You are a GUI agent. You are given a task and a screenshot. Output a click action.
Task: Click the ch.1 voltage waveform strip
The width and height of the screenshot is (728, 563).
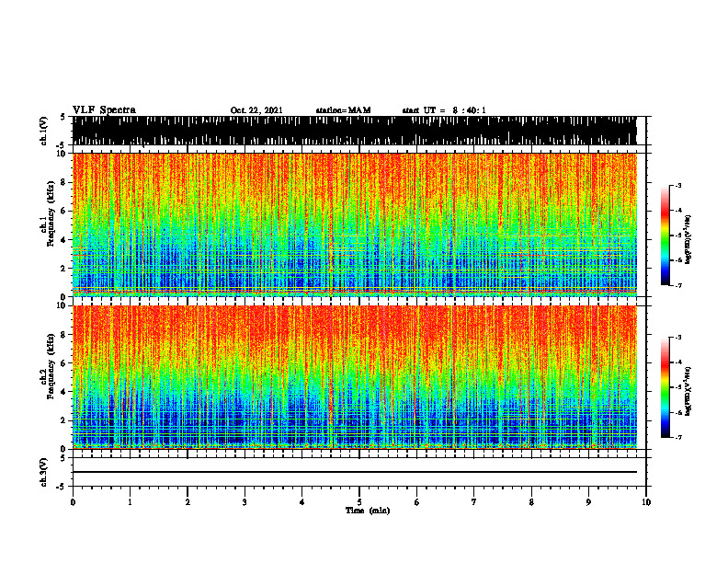tap(354, 131)
